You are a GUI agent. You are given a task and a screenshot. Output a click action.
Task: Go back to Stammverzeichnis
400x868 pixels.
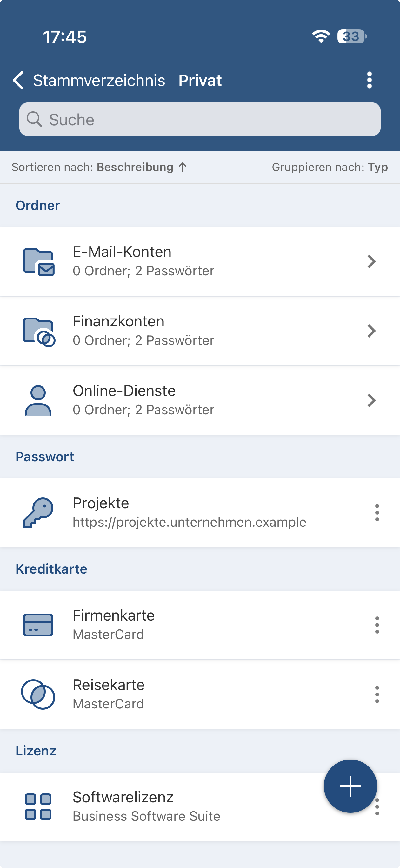click(89, 80)
